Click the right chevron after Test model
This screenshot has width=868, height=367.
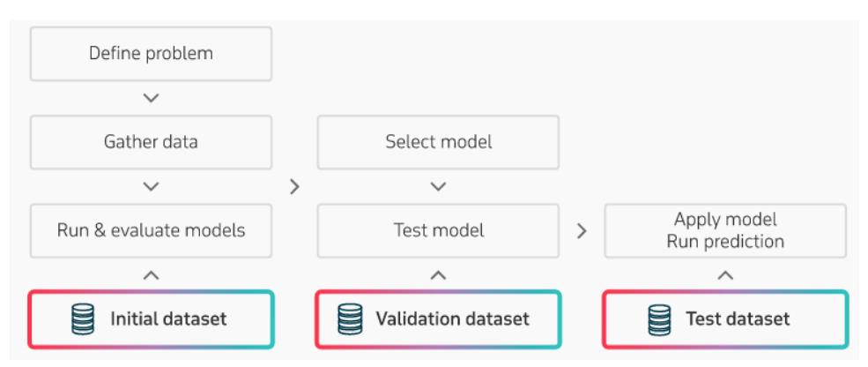pyautogui.click(x=582, y=231)
